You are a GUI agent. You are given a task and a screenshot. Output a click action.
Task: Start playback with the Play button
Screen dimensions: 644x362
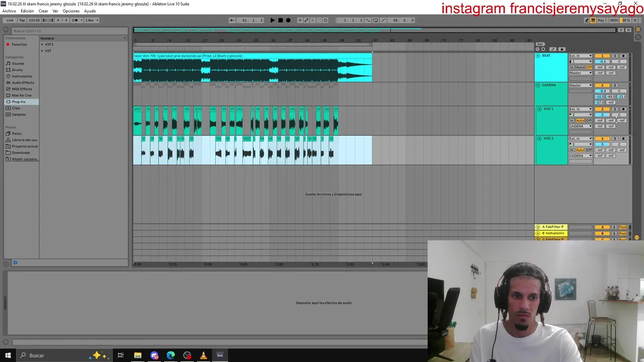pos(273,20)
